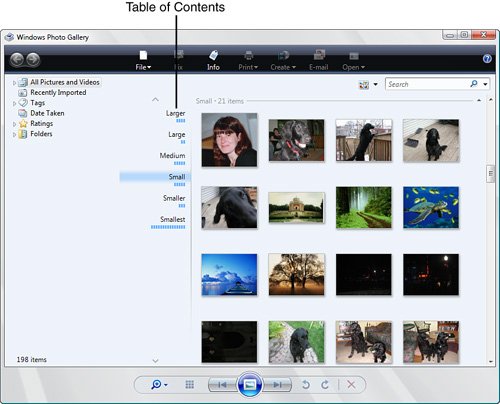
Task: Select the black dog on grass thumbnail
Action: (x=296, y=342)
